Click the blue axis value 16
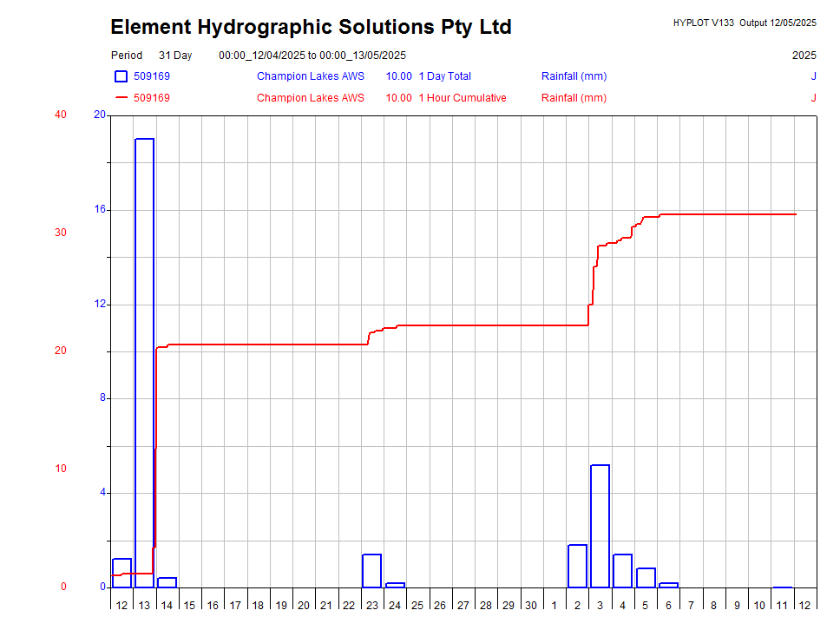The image size is (840, 630). pos(100,209)
